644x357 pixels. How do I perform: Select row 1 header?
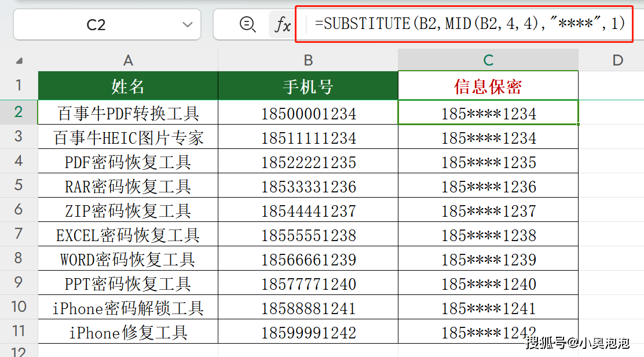tap(19, 86)
